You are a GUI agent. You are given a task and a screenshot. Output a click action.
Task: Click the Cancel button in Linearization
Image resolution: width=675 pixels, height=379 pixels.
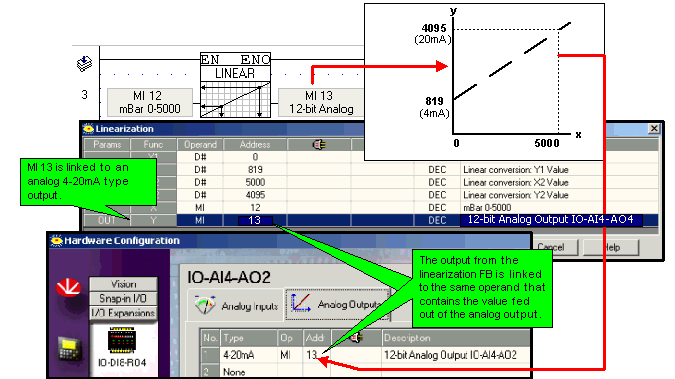[551, 247]
